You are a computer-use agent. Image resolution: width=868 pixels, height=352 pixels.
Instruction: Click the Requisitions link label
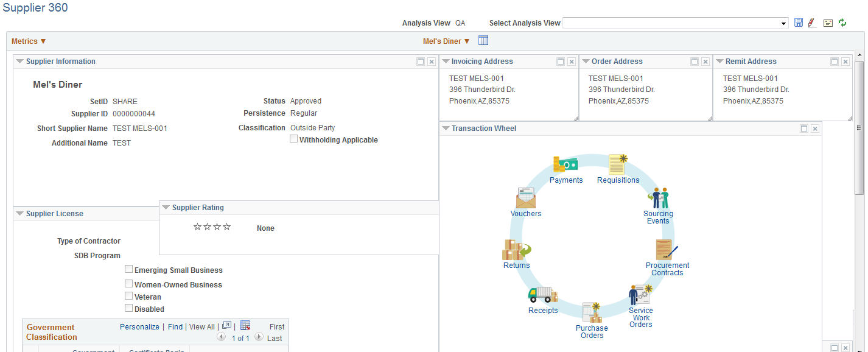(x=618, y=180)
